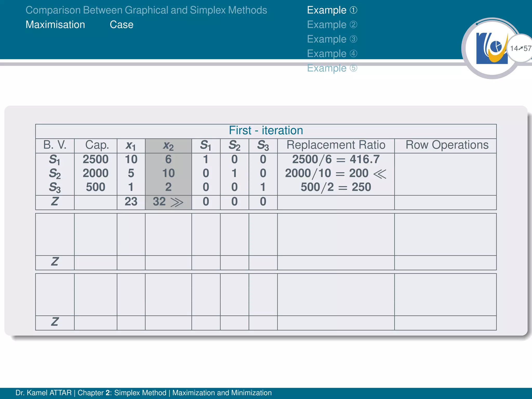The height and width of the screenshot is (399, 532).
Task: Click the 2500/6 = 416.7 ratio cell
Action: pyautogui.click(x=336, y=159)
